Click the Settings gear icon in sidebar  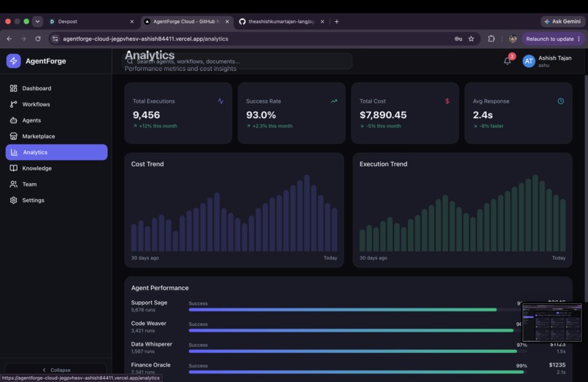tap(14, 200)
